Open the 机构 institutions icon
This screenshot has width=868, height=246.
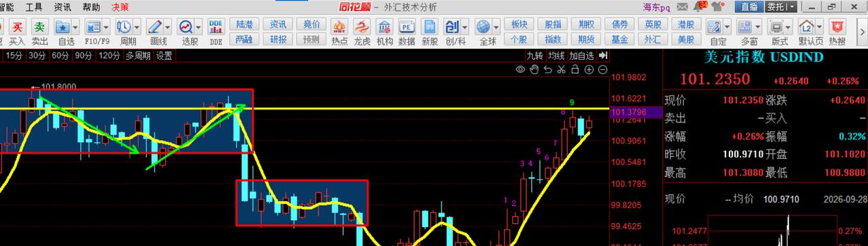coord(384,27)
